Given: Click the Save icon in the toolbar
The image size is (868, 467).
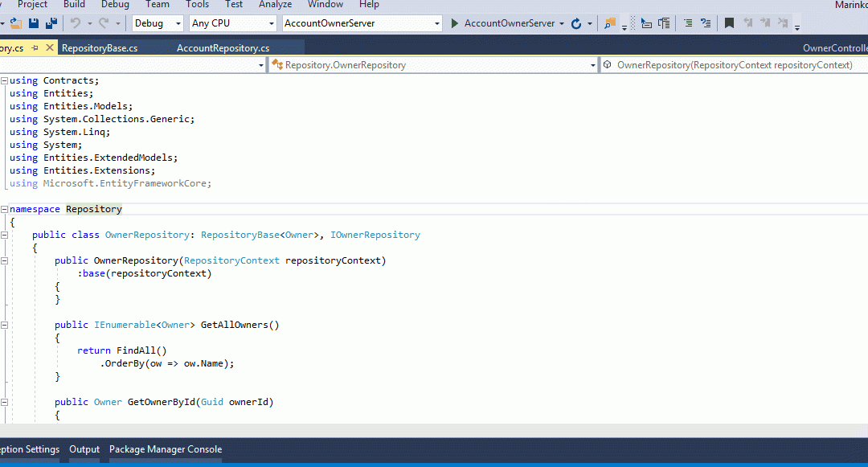Looking at the screenshot, I should [x=35, y=23].
